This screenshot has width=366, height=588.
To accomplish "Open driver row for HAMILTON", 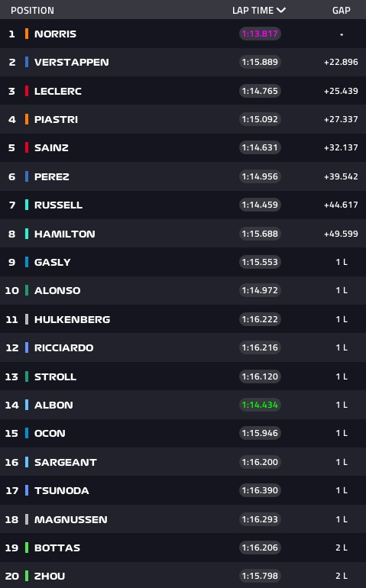I will click(183, 234).
